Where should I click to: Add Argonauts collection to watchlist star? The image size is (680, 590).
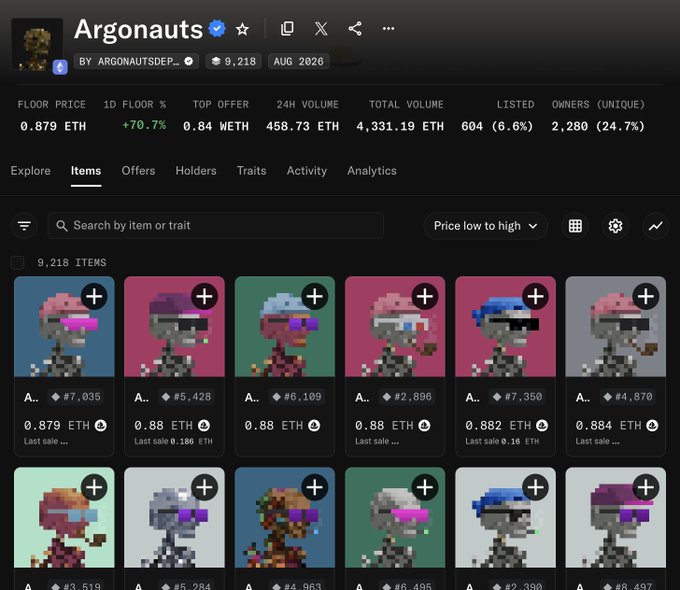[242, 29]
